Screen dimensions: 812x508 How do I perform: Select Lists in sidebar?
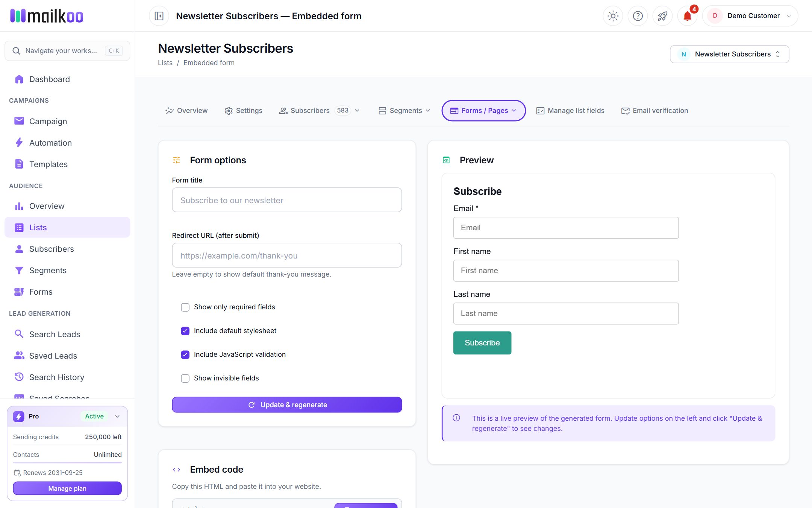(x=67, y=228)
